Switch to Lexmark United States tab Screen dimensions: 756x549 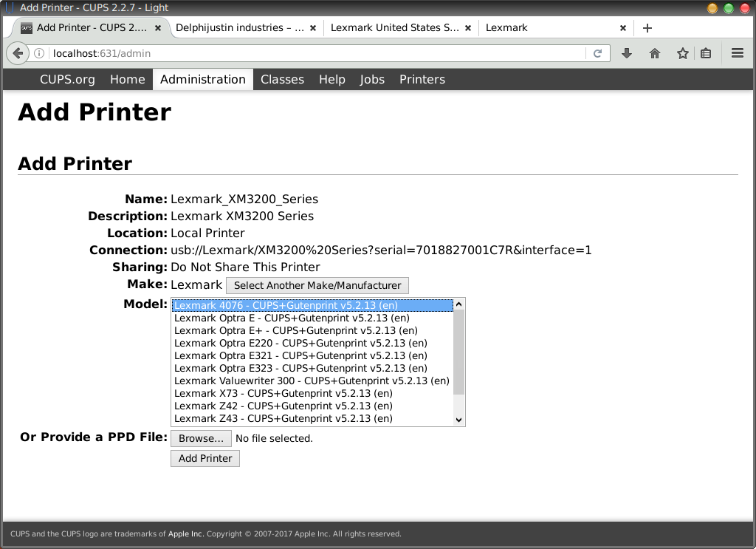point(394,28)
